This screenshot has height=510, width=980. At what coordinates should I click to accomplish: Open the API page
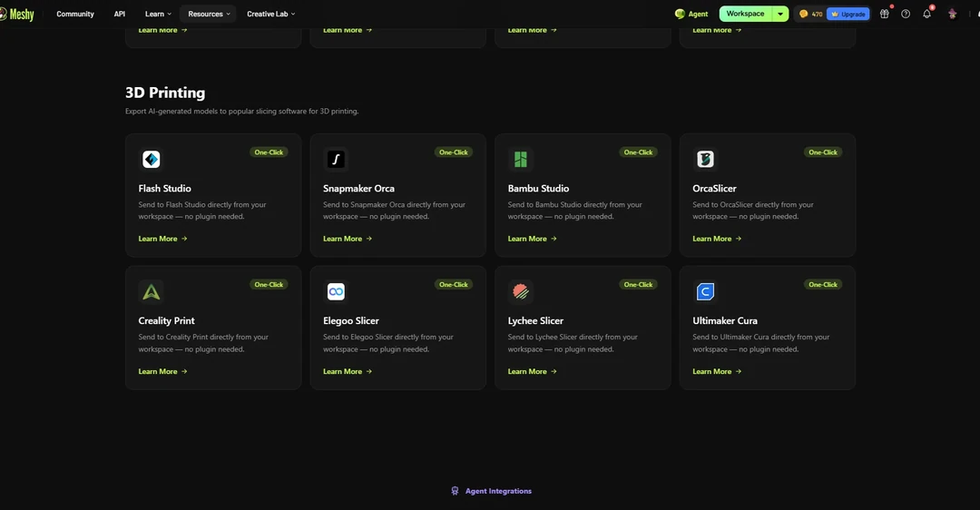click(x=120, y=14)
